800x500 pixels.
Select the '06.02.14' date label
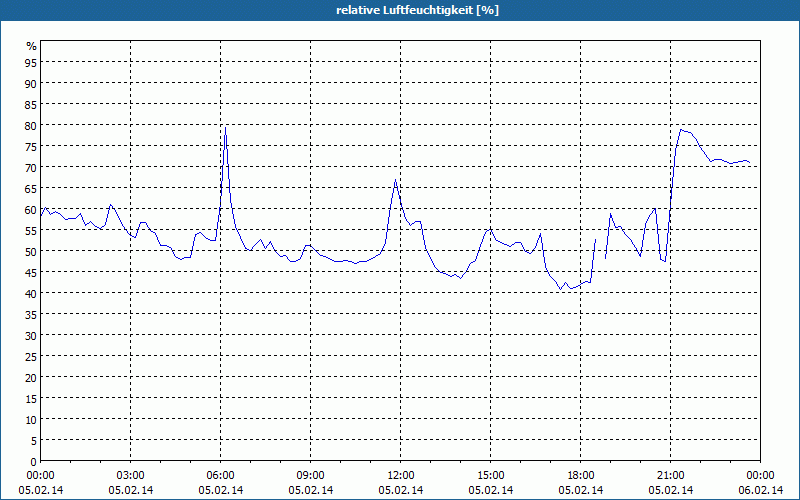click(x=760, y=490)
